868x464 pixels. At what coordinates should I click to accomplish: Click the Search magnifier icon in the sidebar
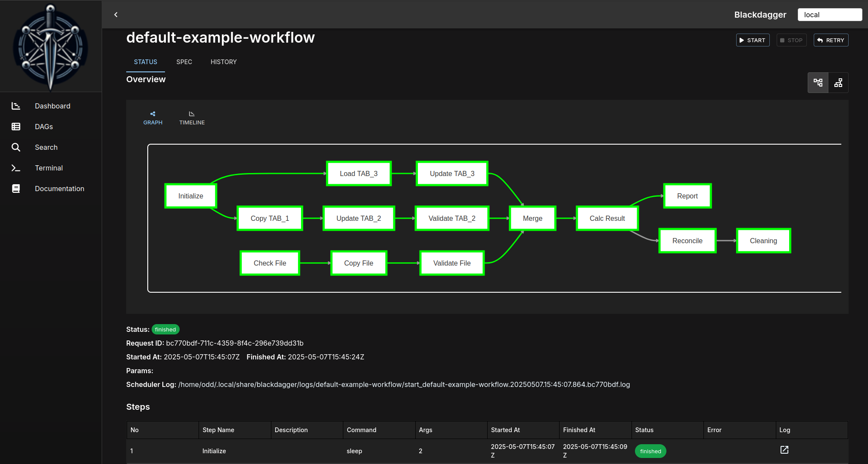pos(16,147)
